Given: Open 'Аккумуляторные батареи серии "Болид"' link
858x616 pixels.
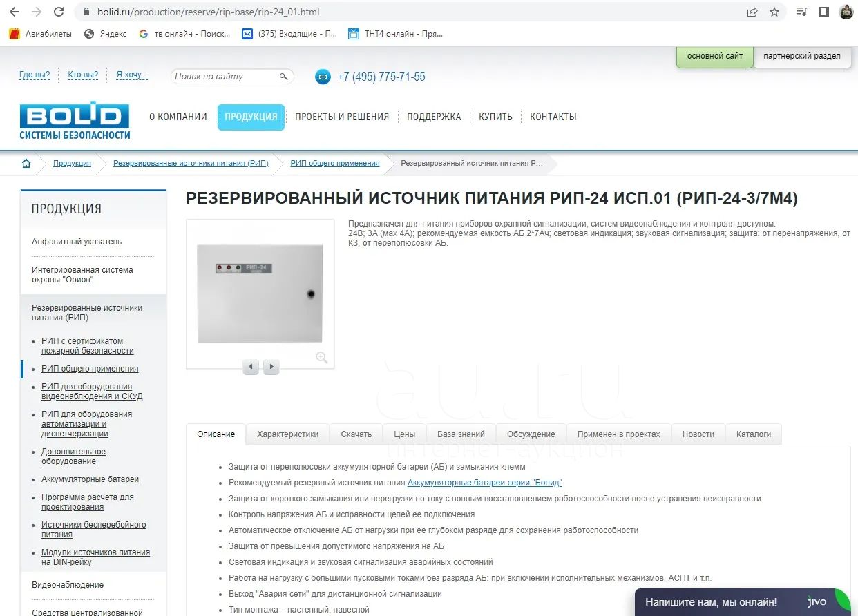Looking at the screenshot, I should click(x=484, y=483).
